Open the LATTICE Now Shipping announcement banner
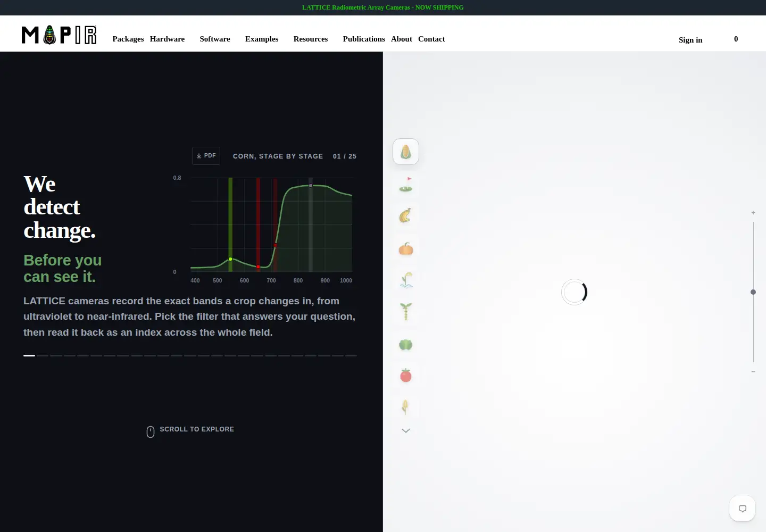The width and height of the screenshot is (766, 532). [383, 7]
